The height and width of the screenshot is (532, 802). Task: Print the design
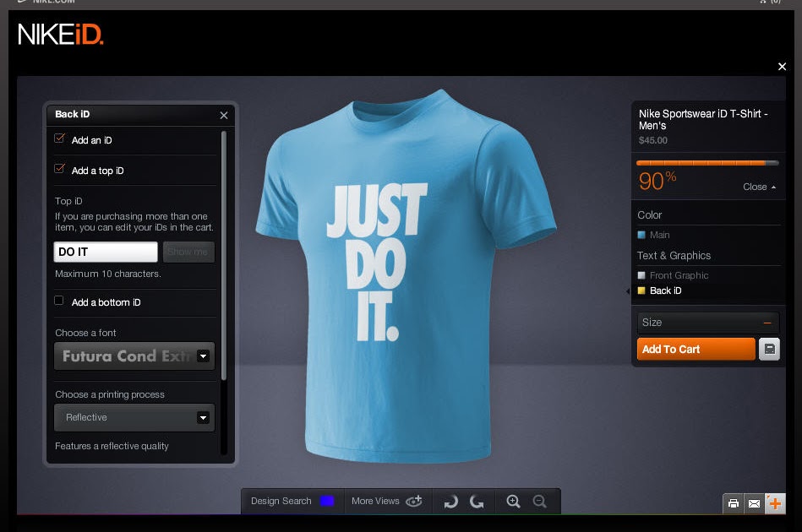(733, 503)
